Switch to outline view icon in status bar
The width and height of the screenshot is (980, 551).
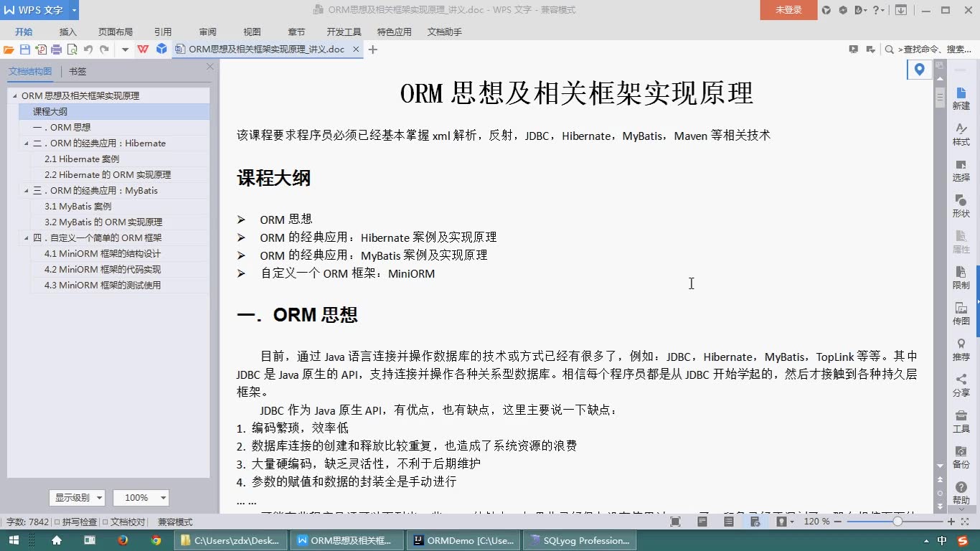point(729,522)
